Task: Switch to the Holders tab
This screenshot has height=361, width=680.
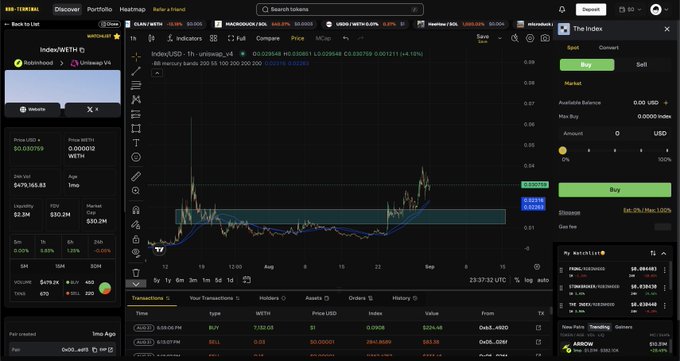Action: pyautogui.click(x=272, y=298)
